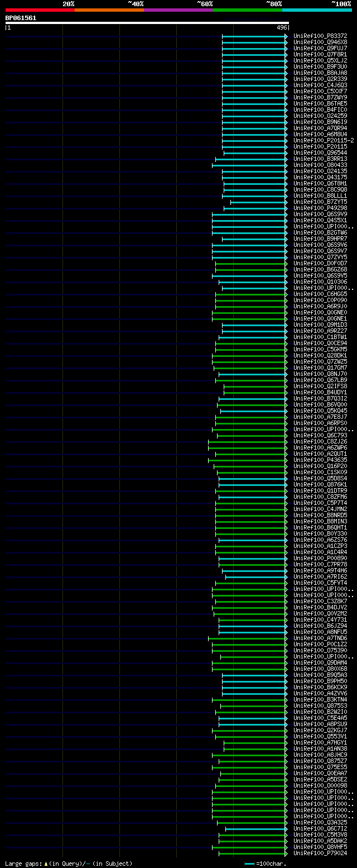Select the UniRef100_Q43175 label
This screenshot has height=868, width=357.
pyautogui.click(x=320, y=178)
